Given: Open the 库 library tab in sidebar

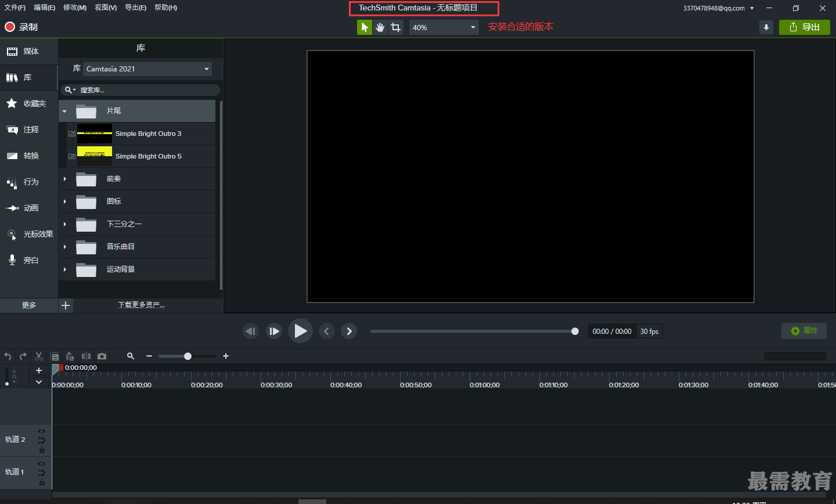Looking at the screenshot, I should click(x=29, y=77).
